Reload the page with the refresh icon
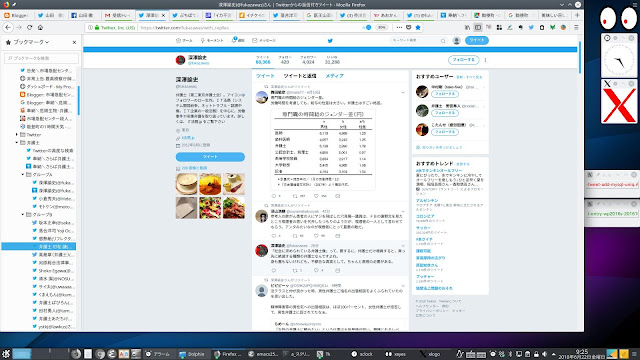 pyautogui.click(x=29, y=27)
